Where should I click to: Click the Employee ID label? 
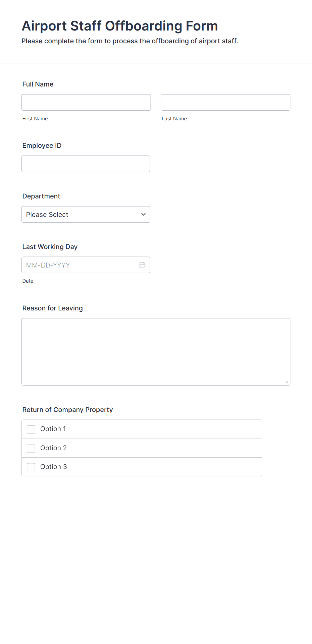42,145
